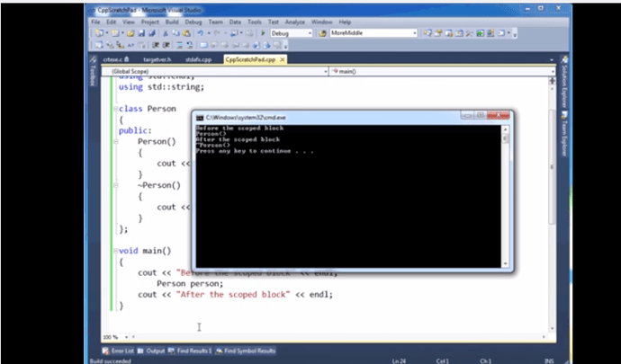Decrease line indent icon in text toolbar

pos(156,45)
